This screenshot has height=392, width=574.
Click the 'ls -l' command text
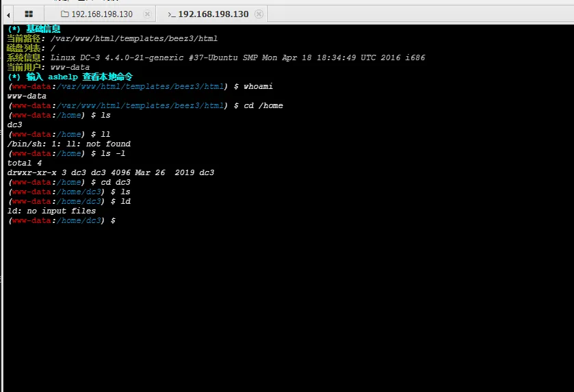click(113, 153)
